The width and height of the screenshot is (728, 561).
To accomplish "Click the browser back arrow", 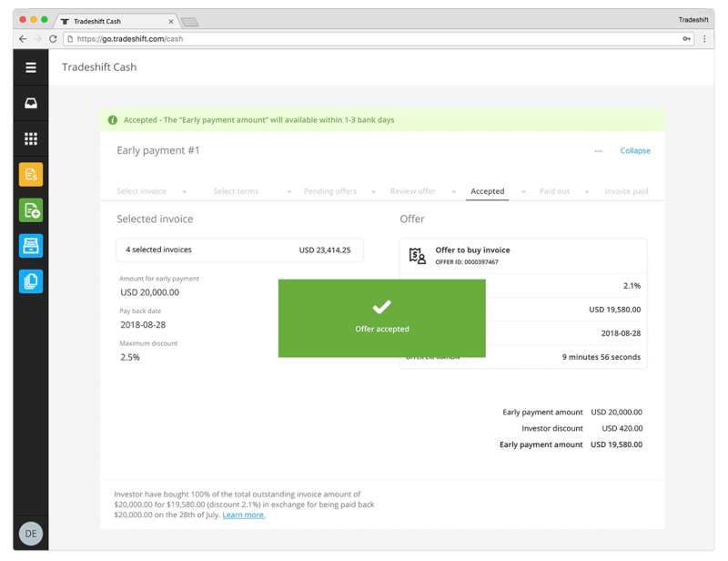I will tap(23, 39).
